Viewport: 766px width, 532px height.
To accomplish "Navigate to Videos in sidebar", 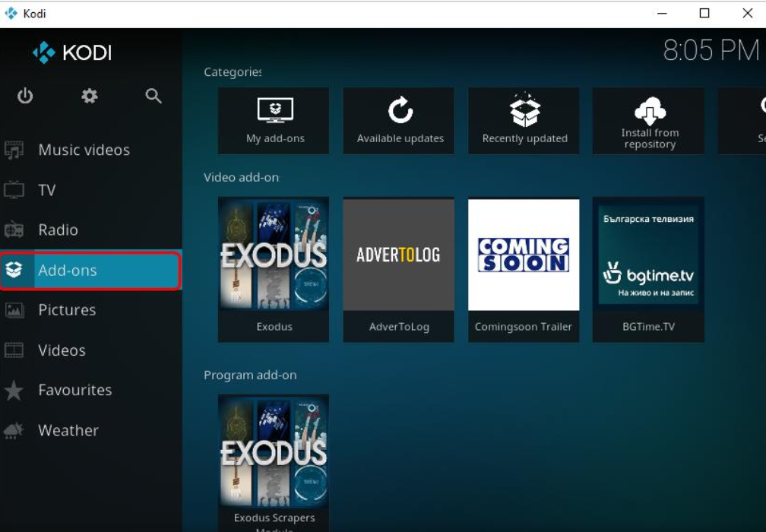I will point(62,350).
